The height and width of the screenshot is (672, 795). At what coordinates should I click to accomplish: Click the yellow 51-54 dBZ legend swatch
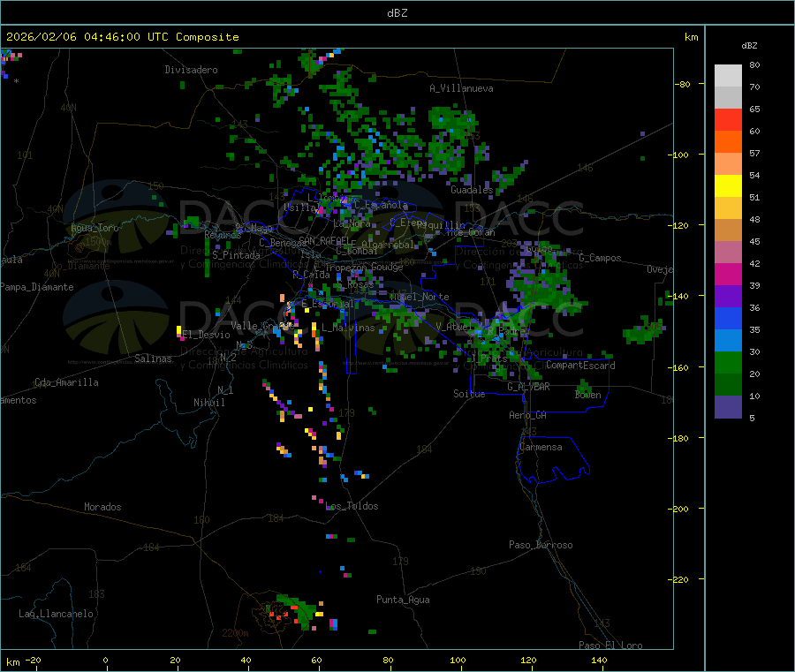pyautogui.click(x=728, y=186)
